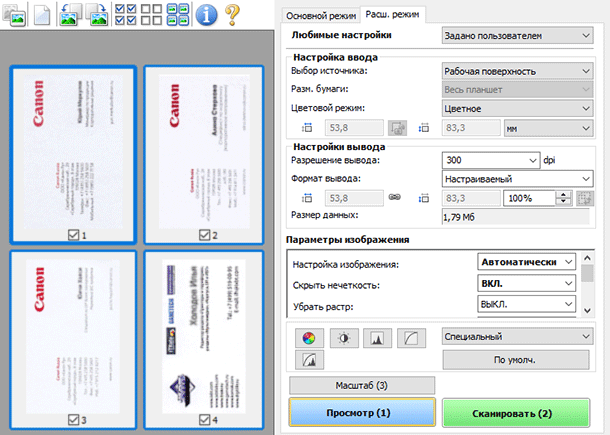Open the Специальный tone curve dropdown

pos(517,337)
